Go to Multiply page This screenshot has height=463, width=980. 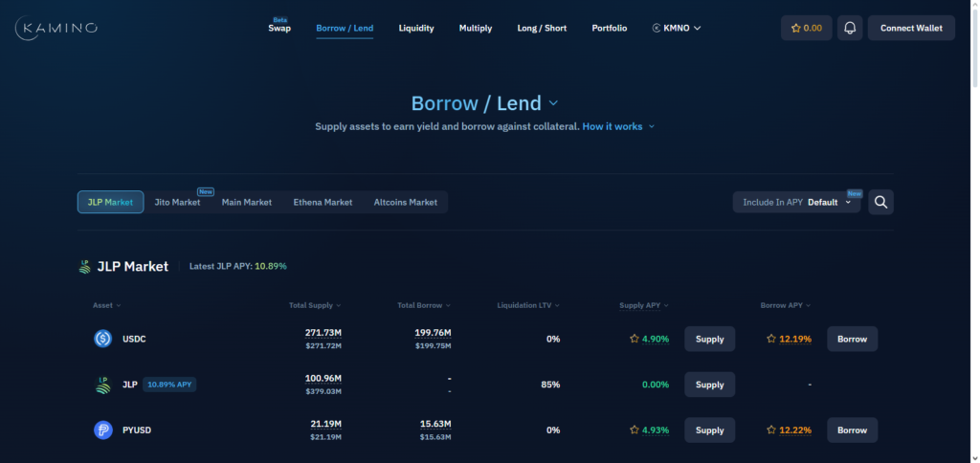pos(476,28)
